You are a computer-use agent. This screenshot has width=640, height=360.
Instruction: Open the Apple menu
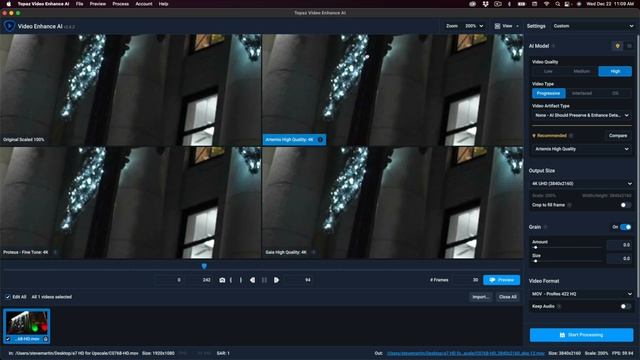point(8,4)
